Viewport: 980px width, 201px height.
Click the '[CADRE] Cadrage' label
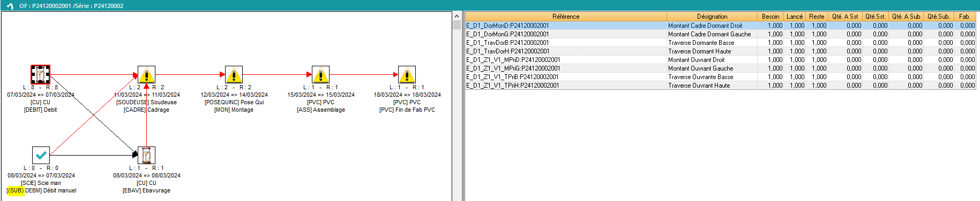[x=146, y=110]
